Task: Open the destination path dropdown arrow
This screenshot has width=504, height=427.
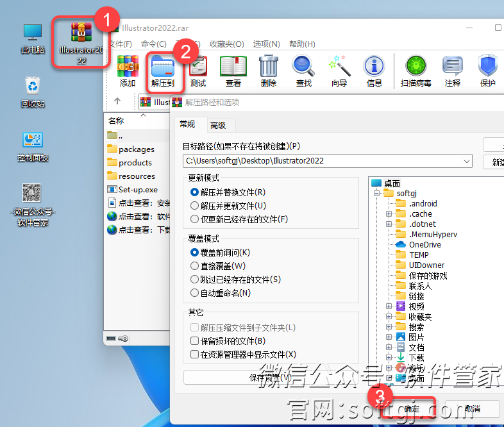Action: click(467, 161)
